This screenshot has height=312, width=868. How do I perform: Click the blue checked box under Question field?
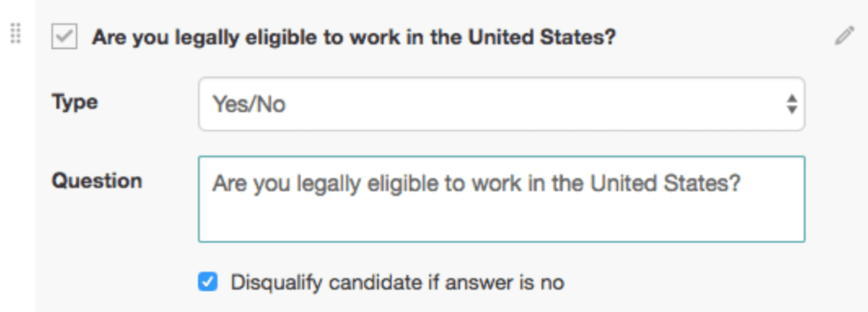pos(208,282)
